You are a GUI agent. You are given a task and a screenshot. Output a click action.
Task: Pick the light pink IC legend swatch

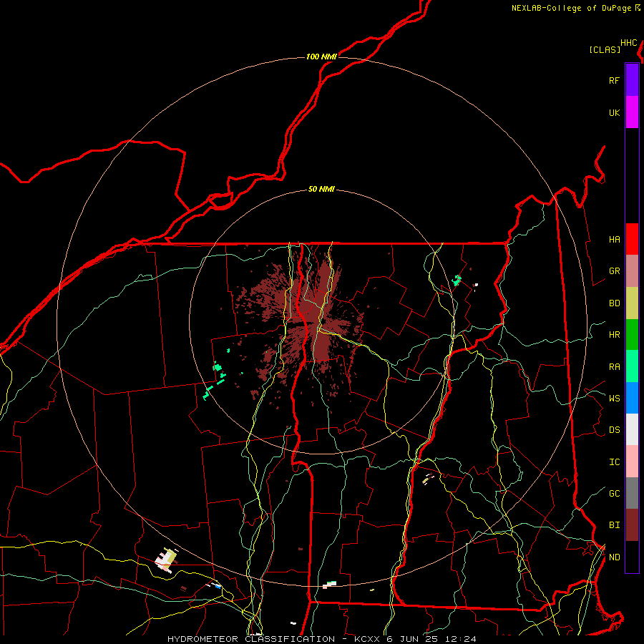click(632, 462)
